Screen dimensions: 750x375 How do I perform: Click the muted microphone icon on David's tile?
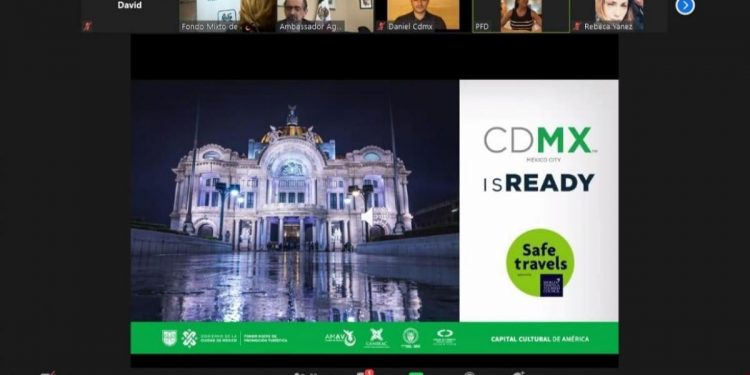[87, 26]
